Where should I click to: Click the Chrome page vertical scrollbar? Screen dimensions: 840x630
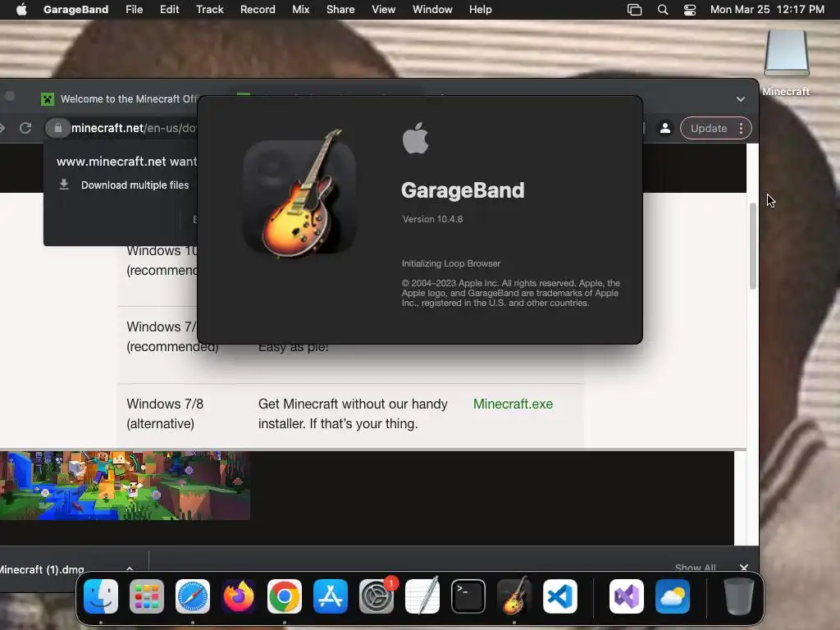click(x=753, y=246)
